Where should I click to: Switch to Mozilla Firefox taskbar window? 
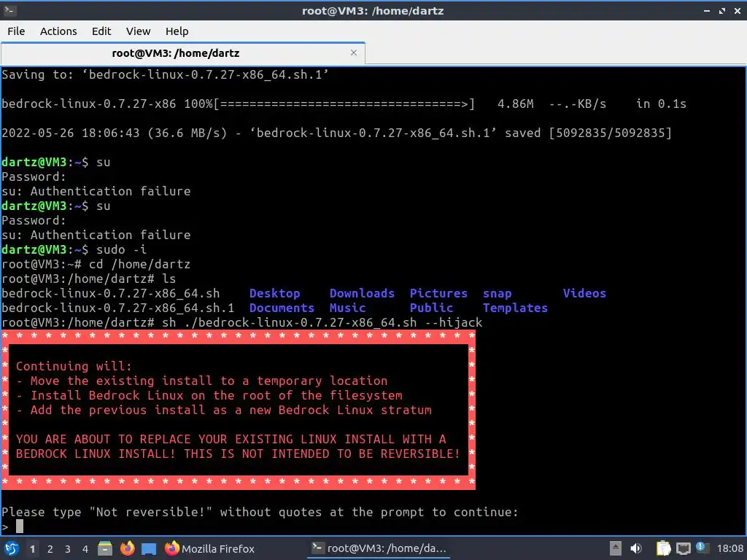pyautogui.click(x=209, y=548)
